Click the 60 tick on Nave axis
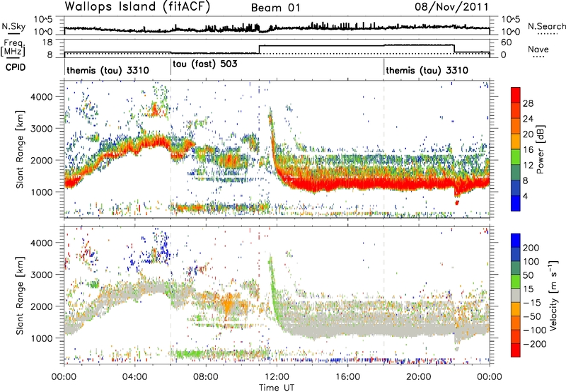Image resolution: width=566 pixels, height=392 pixels. pyautogui.click(x=507, y=42)
